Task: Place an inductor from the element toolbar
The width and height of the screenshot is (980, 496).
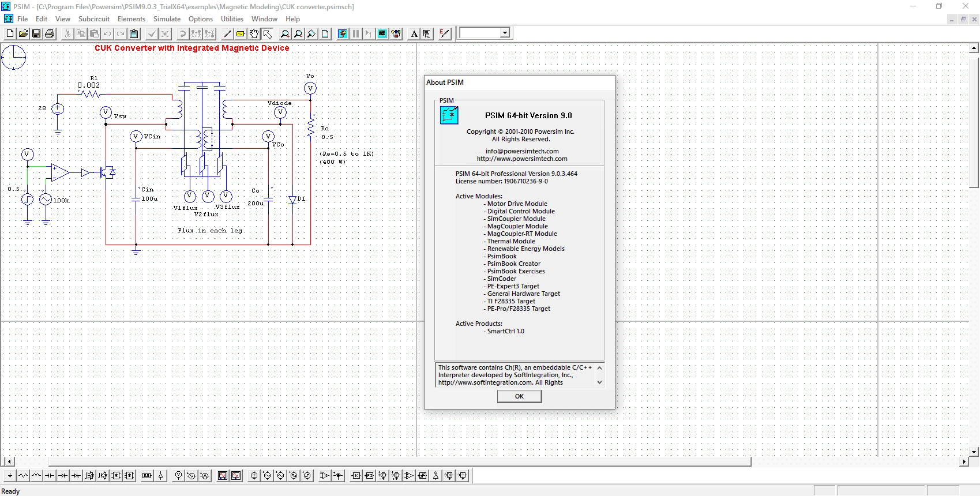Action: [36, 476]
